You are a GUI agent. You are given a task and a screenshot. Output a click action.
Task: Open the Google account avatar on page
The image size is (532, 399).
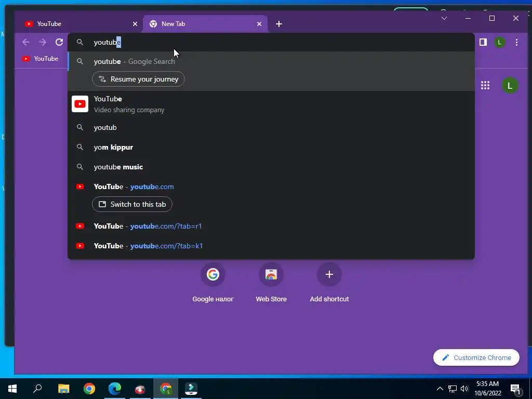(x=510, y=86)
